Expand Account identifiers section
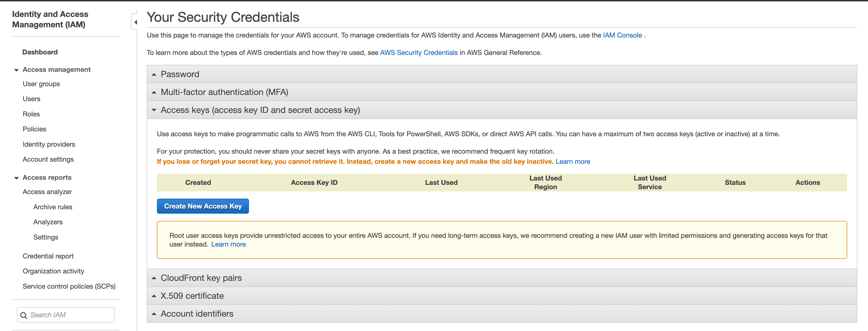 [196, 314]
